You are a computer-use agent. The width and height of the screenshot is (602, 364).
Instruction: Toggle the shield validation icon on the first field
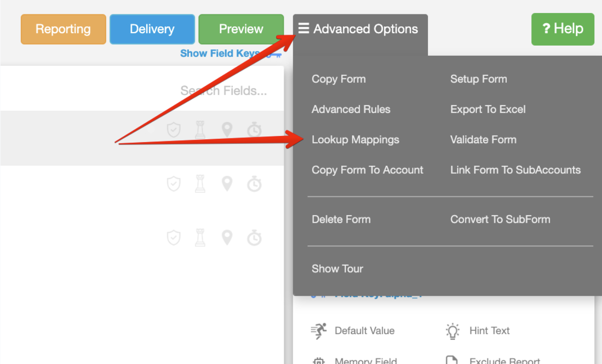174,129
